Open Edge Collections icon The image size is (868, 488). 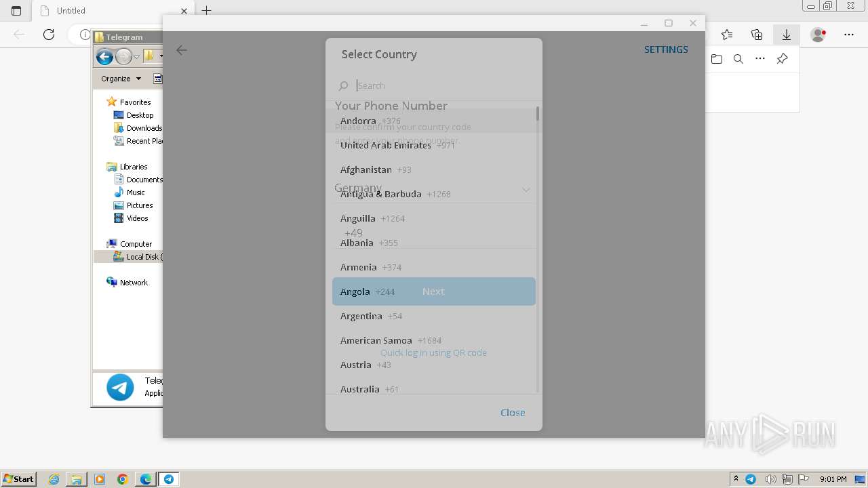757,35
